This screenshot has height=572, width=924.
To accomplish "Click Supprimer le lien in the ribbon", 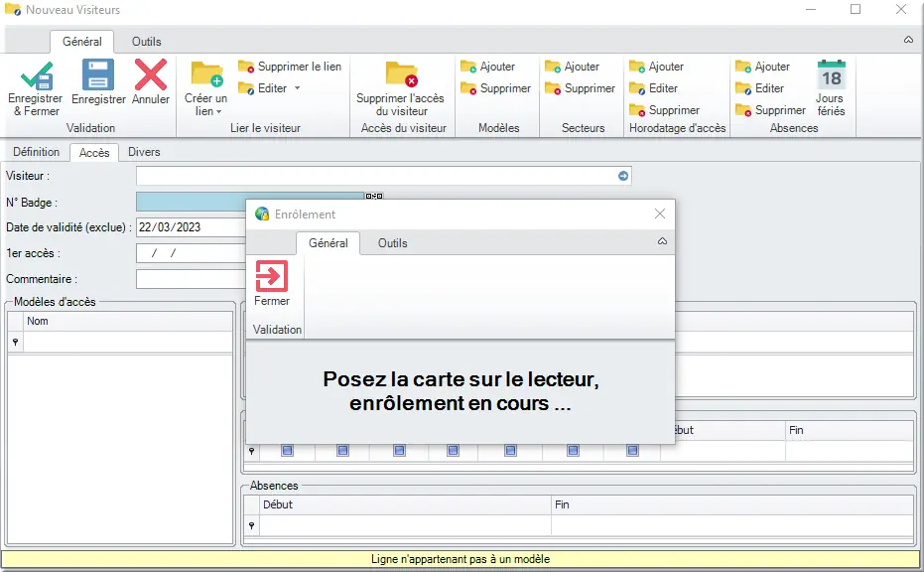I will pos(290,67).
